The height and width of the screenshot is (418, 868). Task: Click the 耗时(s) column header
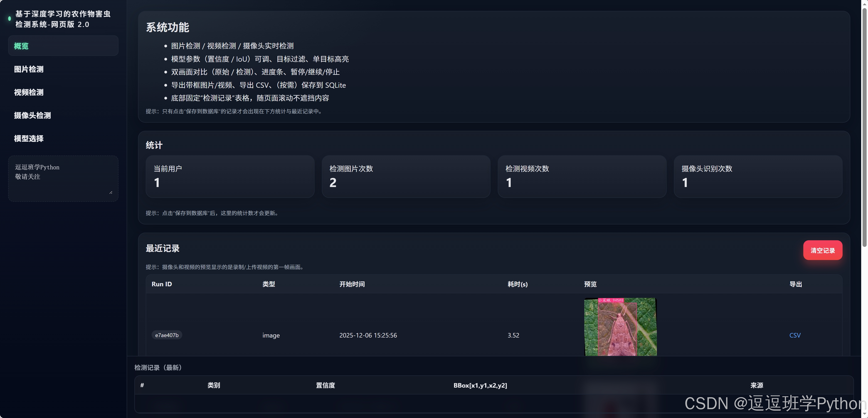(x=518, y=284)
